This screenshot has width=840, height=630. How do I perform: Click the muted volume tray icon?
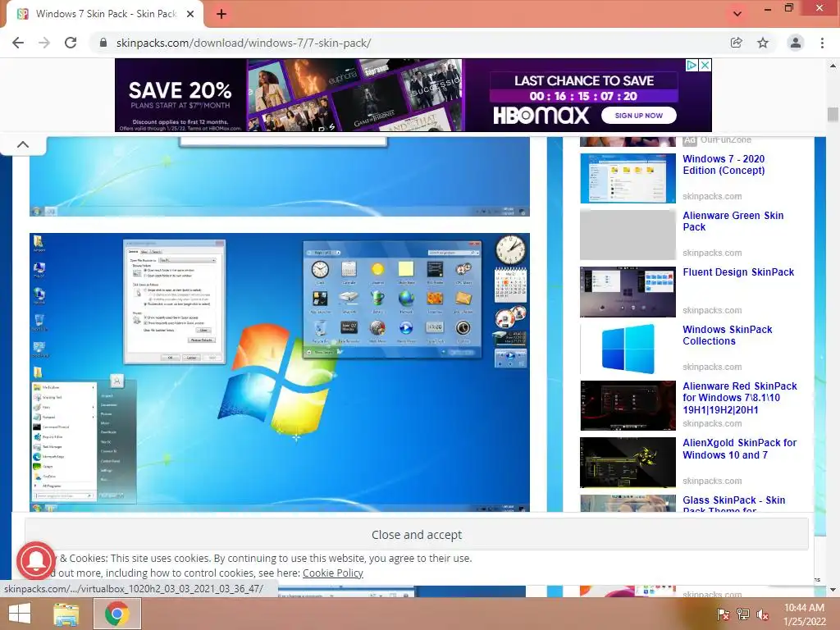click(762, 614)
